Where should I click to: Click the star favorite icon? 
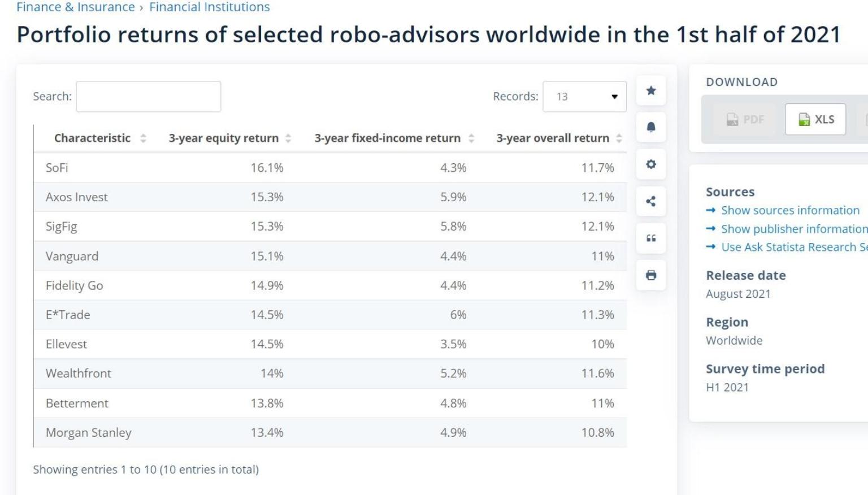pos(651,90)
